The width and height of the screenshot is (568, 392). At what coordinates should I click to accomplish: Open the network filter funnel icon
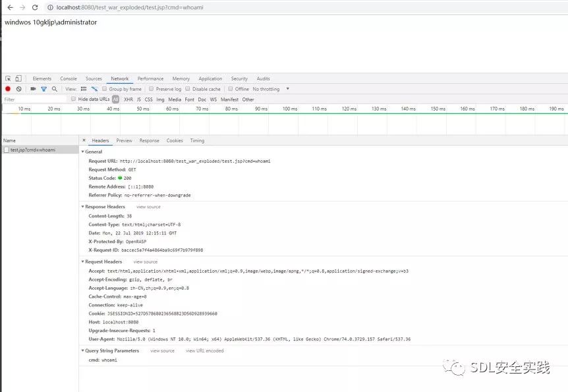tap(43, 89)
